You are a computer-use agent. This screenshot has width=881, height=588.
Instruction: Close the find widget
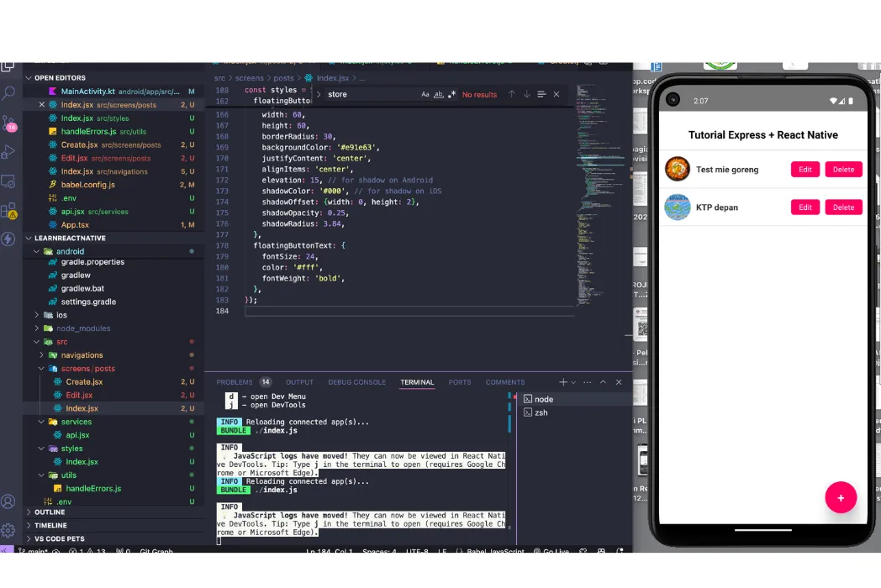(x=557, y=94)
